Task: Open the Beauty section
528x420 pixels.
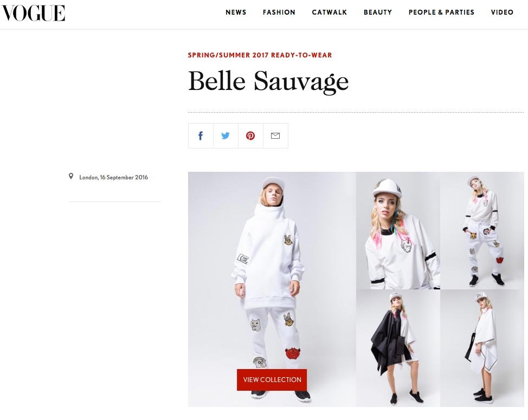Action: (x=378, y=12)
